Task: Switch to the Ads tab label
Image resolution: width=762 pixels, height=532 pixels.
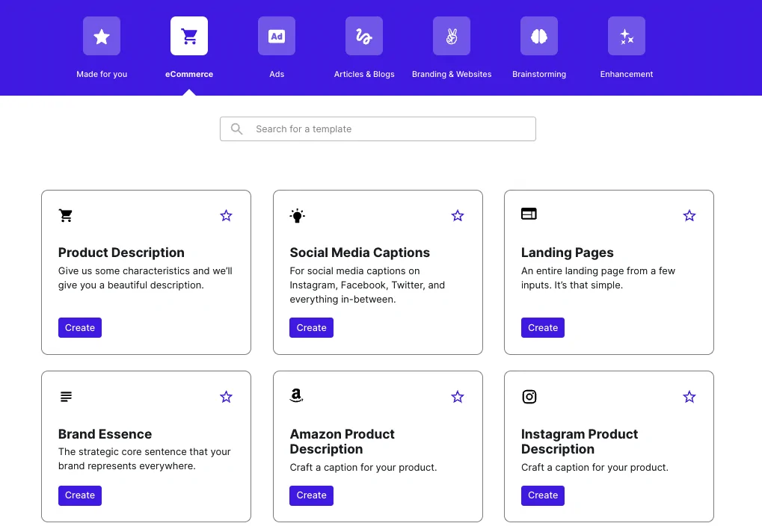Action: point(277,75)
